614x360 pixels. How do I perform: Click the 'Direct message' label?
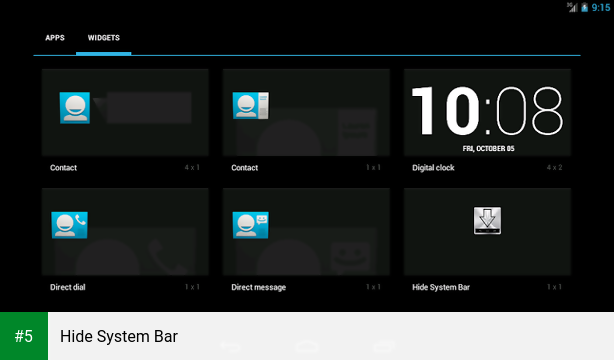pyautogui.click(x=258, y=287)
